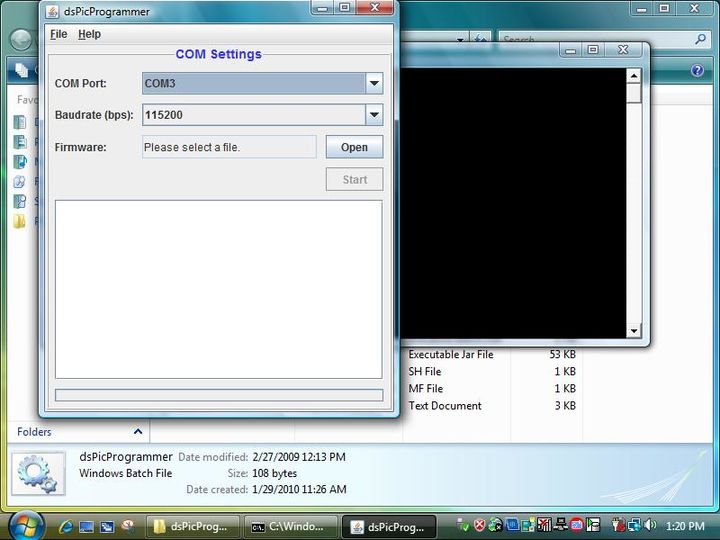Click the volume speaker tray icon

651,525
